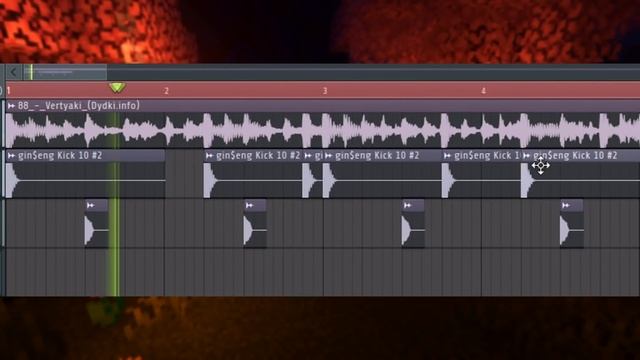Open menu icon of kick clip under the move cursor
Viewport: 640px width, 360px height.
click(x=527, y=156)
